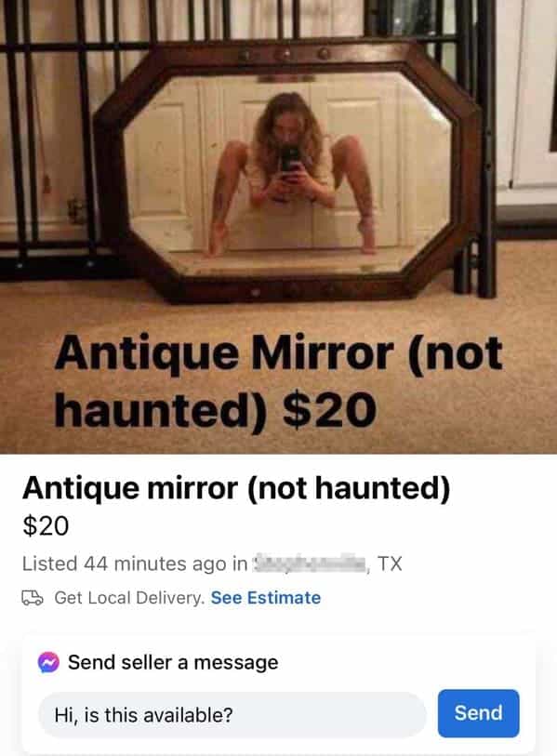Focus the 'Hi, is this available?' message field
The width and height of the screenshot is (557, 756).
pyautogui.click(x=232, y=714)
